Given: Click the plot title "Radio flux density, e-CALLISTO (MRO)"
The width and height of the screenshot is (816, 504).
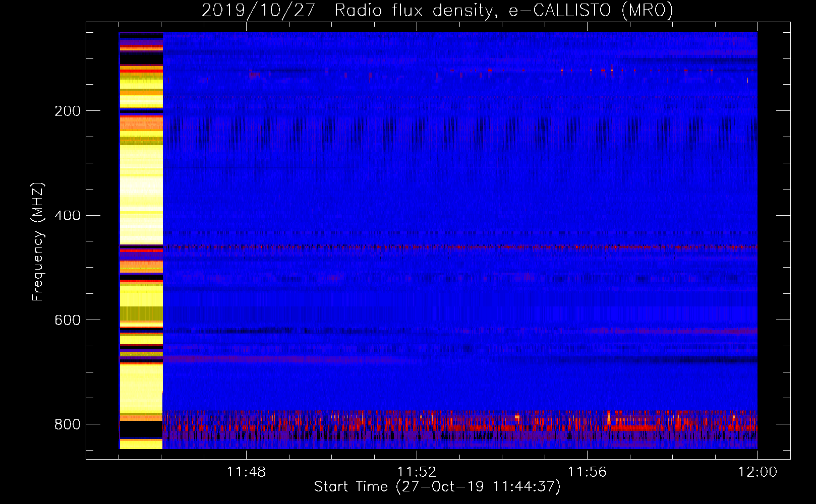Looking at the screenshot, I should (504, 10).
